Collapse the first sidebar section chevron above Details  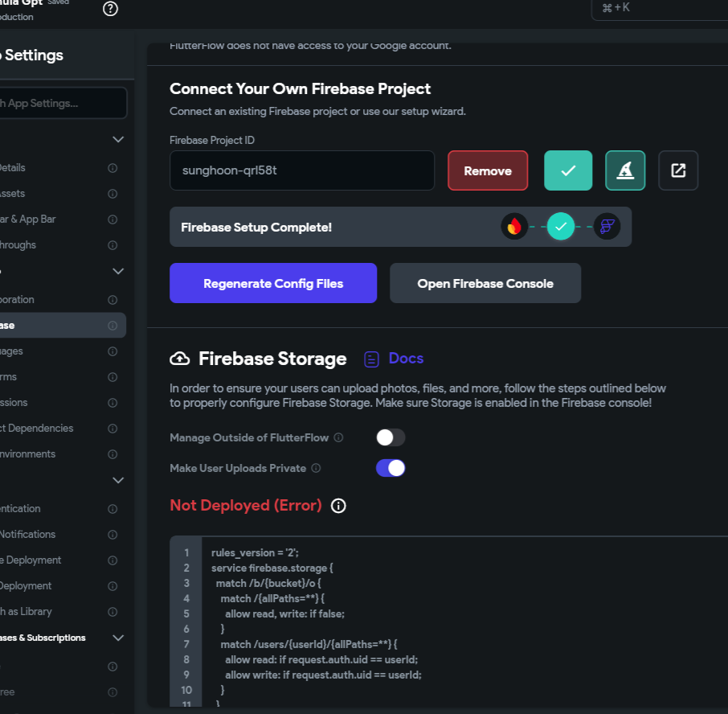(118, 139)
